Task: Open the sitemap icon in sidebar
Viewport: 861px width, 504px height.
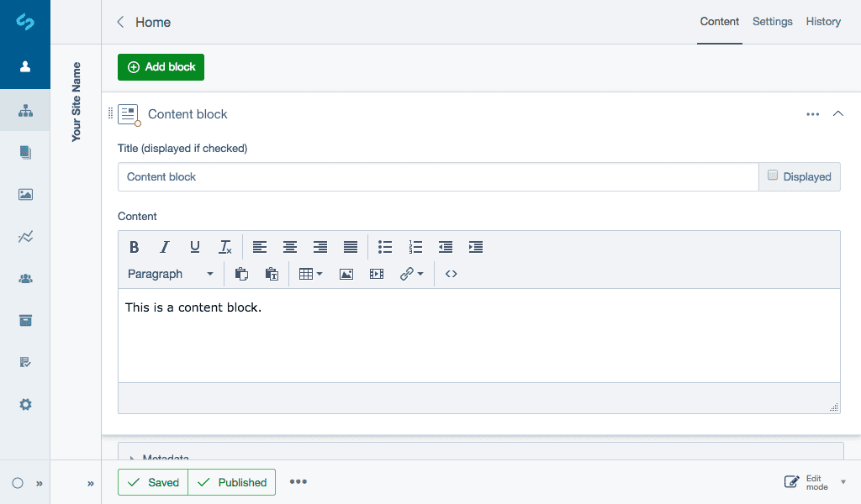Action: (25, 111)
